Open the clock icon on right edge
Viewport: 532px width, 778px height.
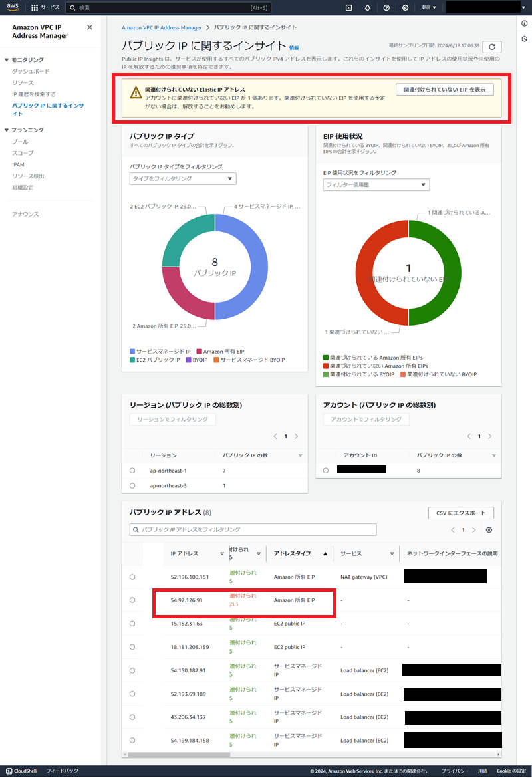click(x=525, y=39)
